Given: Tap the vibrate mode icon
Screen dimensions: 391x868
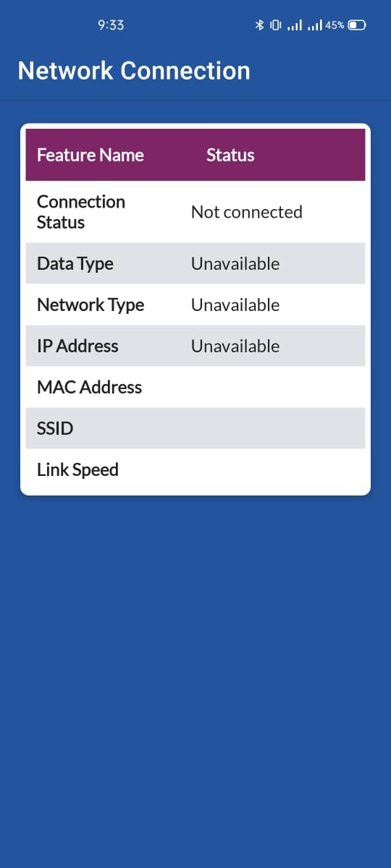Looking at the screenshot, I should pos(276,25).
